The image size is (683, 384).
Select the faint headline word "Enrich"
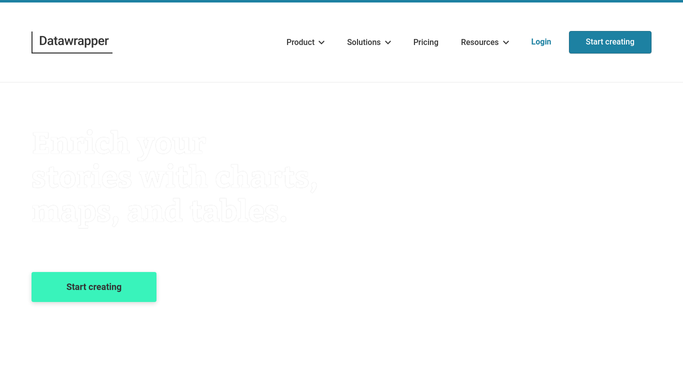[81, 142]
